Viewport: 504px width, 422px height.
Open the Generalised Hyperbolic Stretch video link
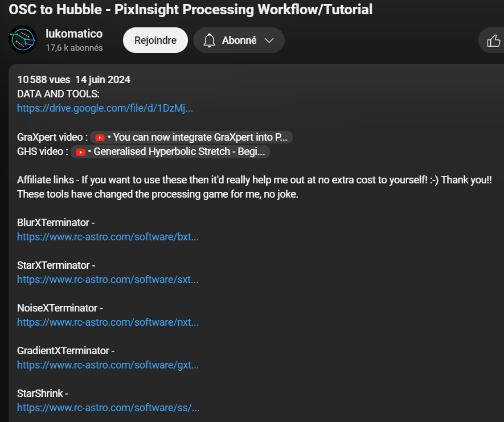tap(175, 152)
